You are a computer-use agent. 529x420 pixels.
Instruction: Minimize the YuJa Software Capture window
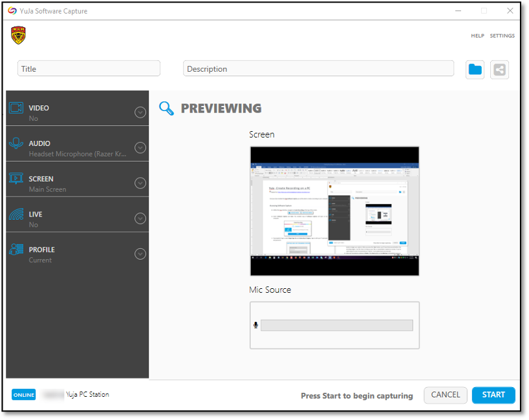(x=458, y=11)
